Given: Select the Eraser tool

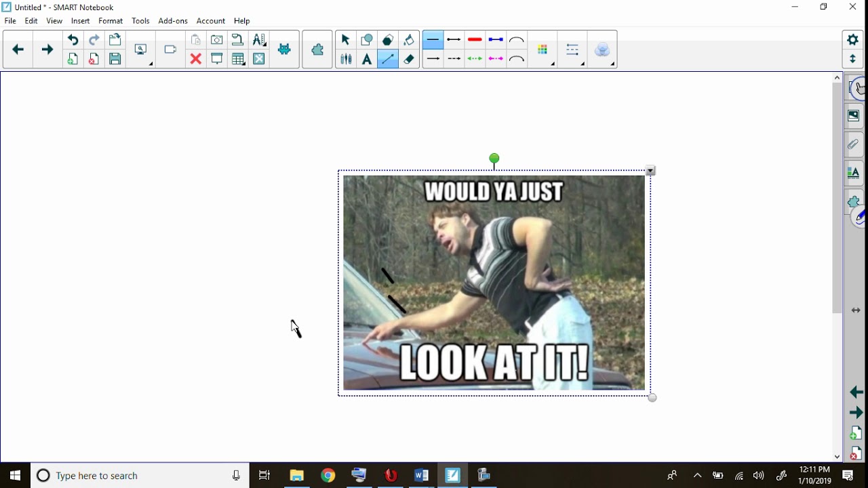Looking at the screenshot, I should coord(409,59).
